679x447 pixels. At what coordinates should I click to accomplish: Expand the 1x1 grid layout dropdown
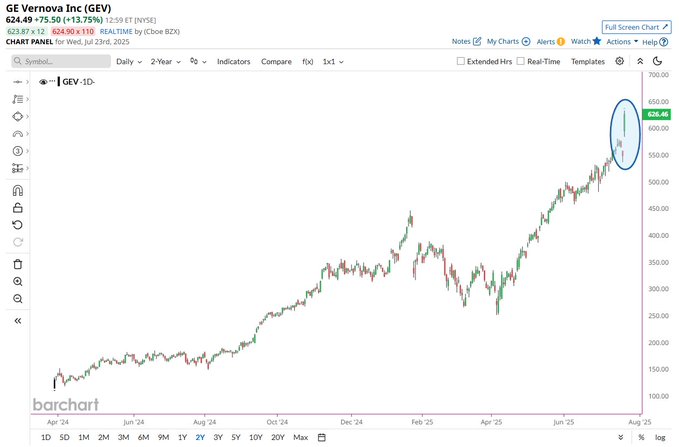tap(333, 62)
